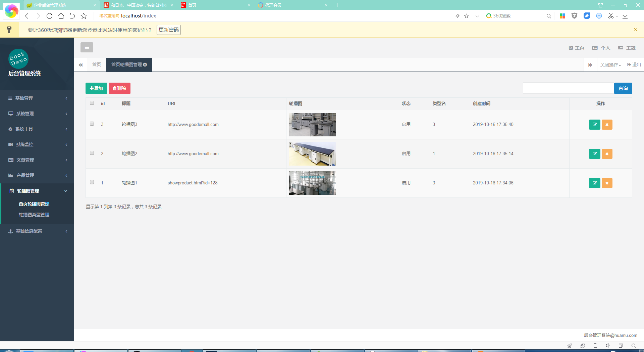Image resolution: width=644 pixels, height=352 pixels.
Task: Open new browser tab with plus
Action: [337, 5]
